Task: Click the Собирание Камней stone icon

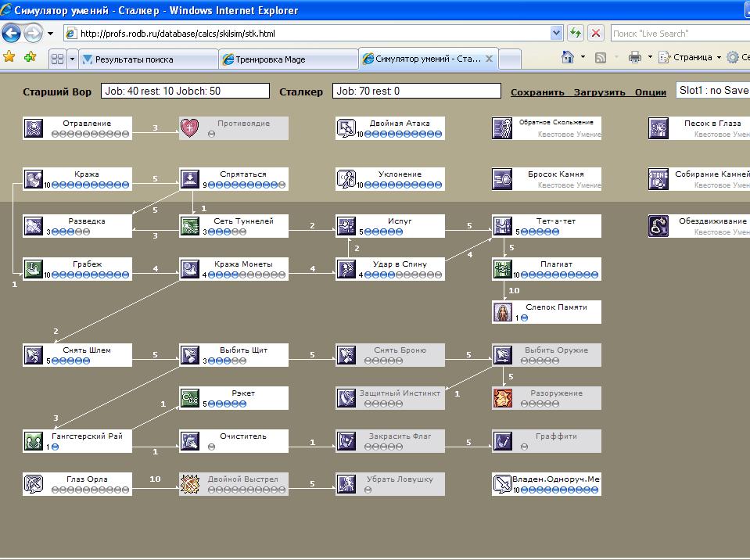Action: (x=658, y=179)
